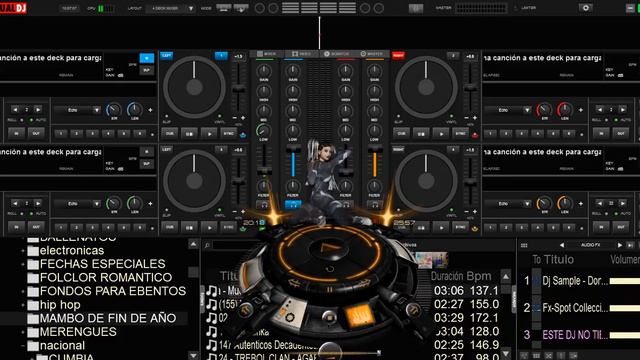Image resolution: width=640 pixels, height=360 pixels.
Task: Pause deck 1 playback
Action: point(189,133)
